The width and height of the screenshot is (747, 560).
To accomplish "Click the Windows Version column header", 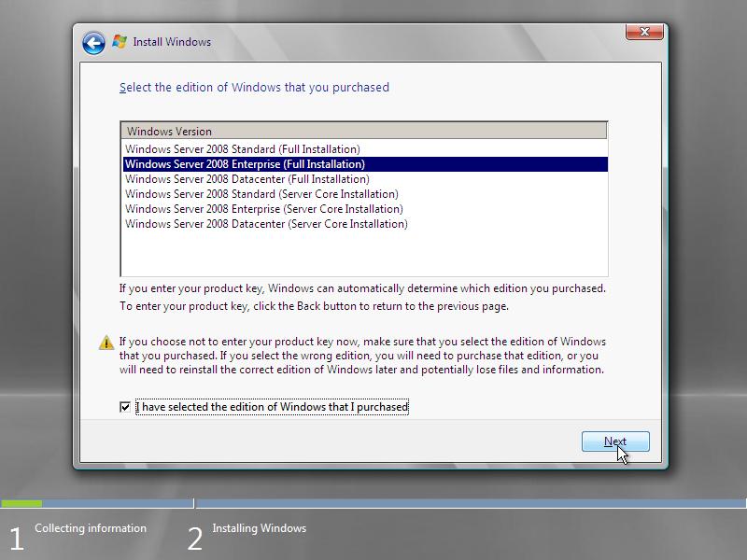I will (x=364, y=131).
